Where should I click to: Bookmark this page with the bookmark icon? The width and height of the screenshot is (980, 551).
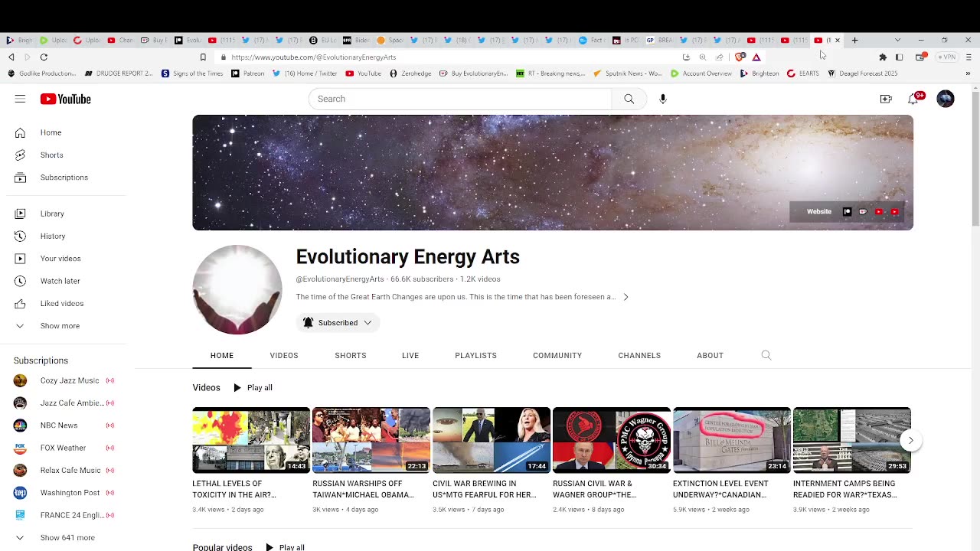click(x=203, y=57)
